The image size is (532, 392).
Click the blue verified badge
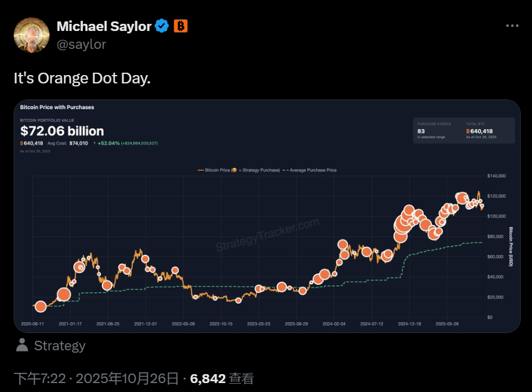(162, 26)
